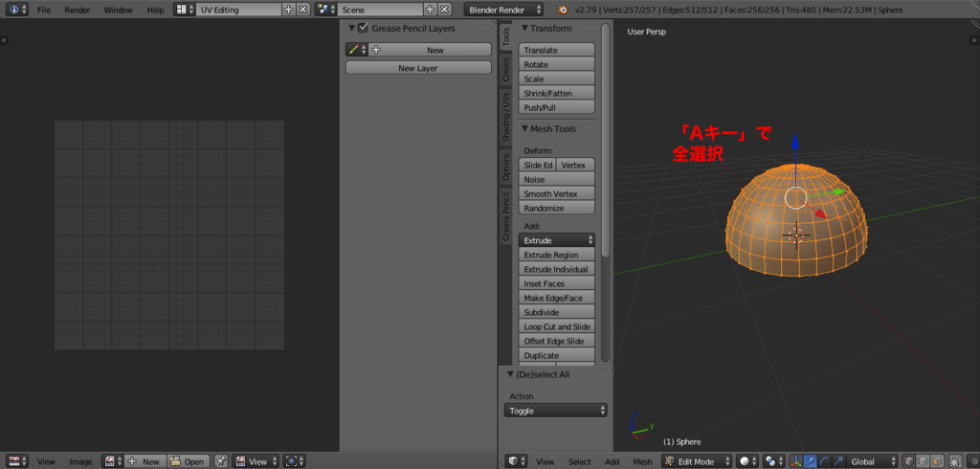Switch to the Grease Pencil tab

(506, 216)
